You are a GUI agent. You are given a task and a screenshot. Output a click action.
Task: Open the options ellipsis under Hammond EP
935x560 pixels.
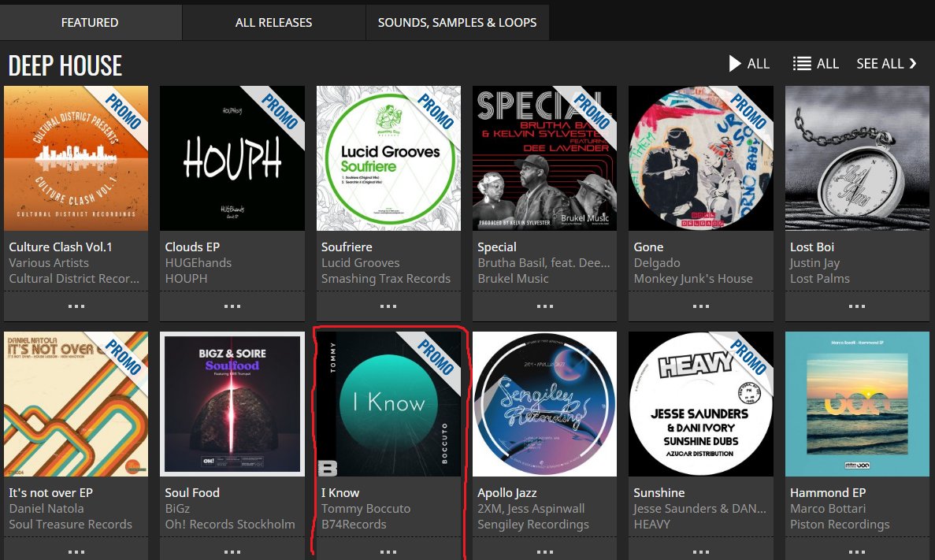856,551
